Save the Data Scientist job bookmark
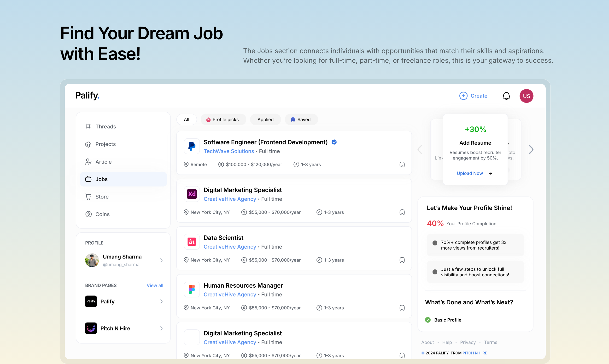This screenshot has height=364, width=609. [402, 260]
